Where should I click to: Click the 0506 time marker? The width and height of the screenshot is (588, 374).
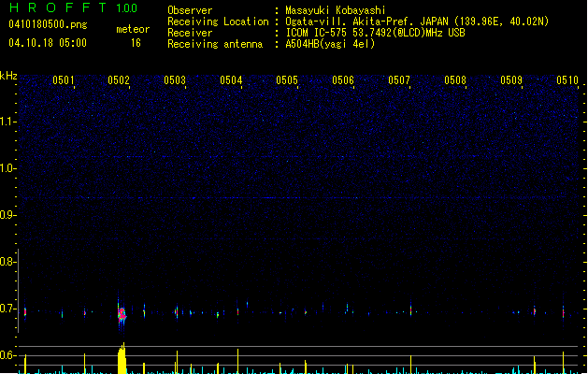pyautogui.click(x=343, y=80)
